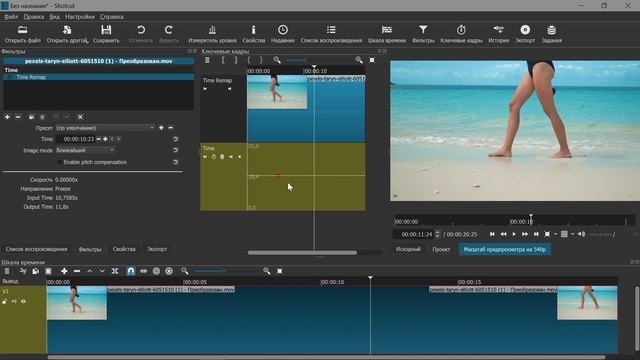Reset the Time parameter to default
The image size is (640, 360).
(x=176, y=139)
